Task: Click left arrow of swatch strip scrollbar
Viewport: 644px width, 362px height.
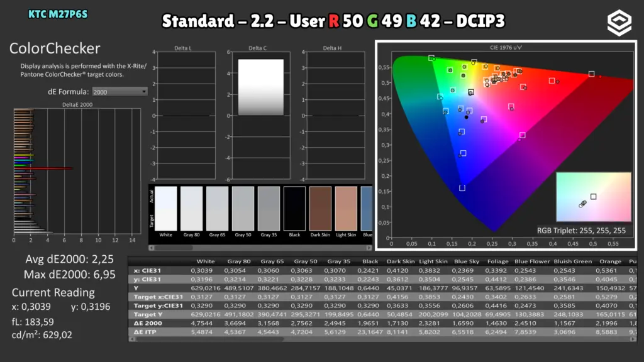Action: (152, 248)
